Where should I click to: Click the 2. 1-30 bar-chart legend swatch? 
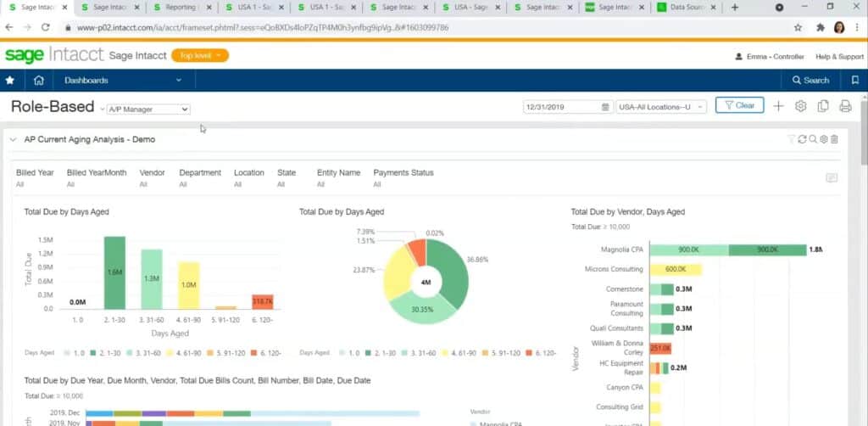tap(94, 353)
